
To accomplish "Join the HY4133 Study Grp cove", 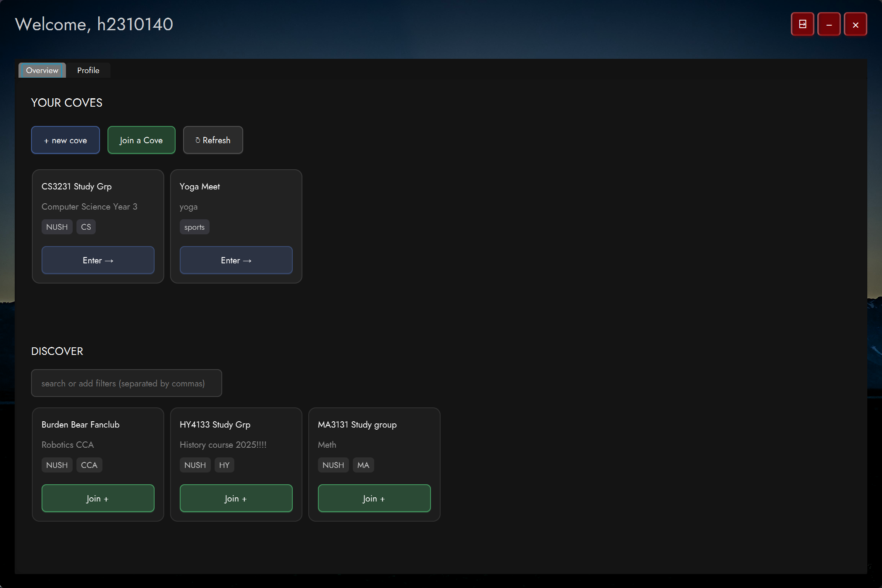I will pyautogui.click(x=236, y=499).
